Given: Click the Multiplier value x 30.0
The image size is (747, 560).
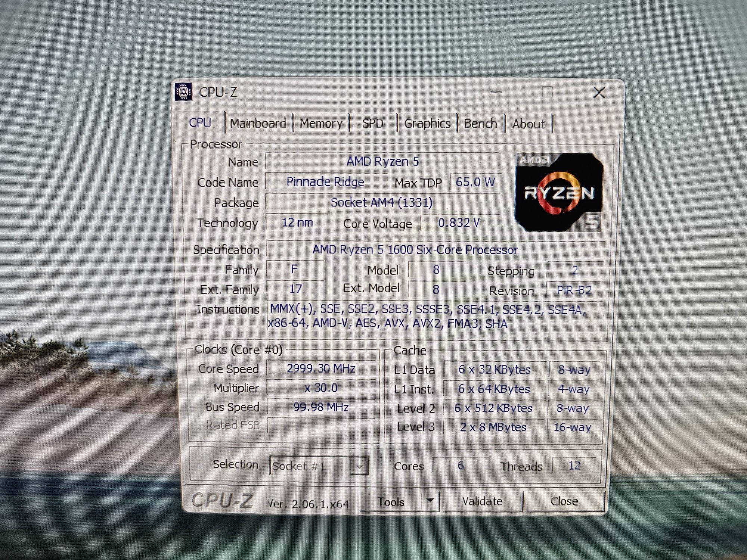Looking at the screenshot, I should (321, 388).
